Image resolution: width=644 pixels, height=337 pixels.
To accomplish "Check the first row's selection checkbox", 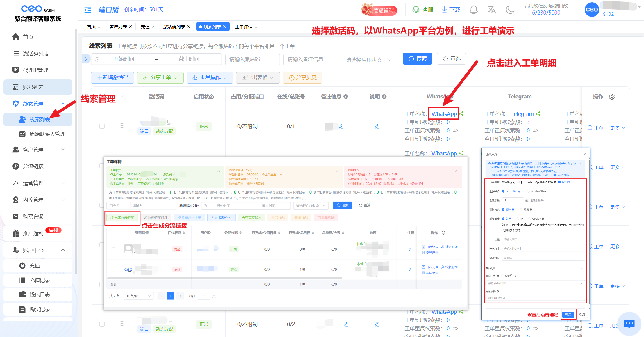I will pyautogui.click(x=102, y=126).
